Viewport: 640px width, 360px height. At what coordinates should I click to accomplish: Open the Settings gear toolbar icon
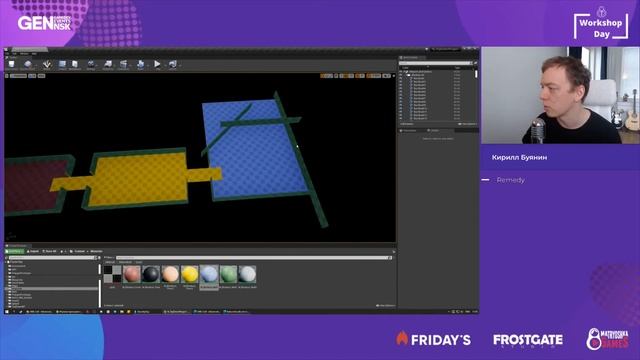click(x=91, y=64)
